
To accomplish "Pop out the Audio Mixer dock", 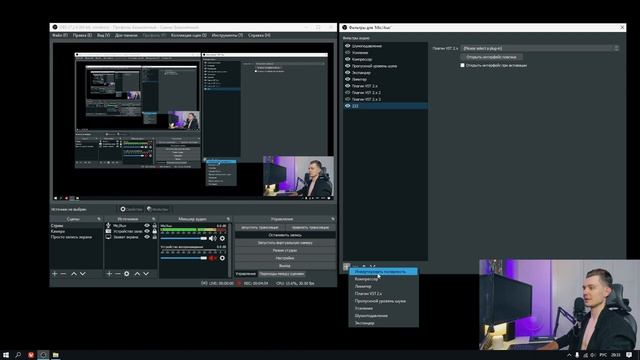I will click(x=228, y=219).
